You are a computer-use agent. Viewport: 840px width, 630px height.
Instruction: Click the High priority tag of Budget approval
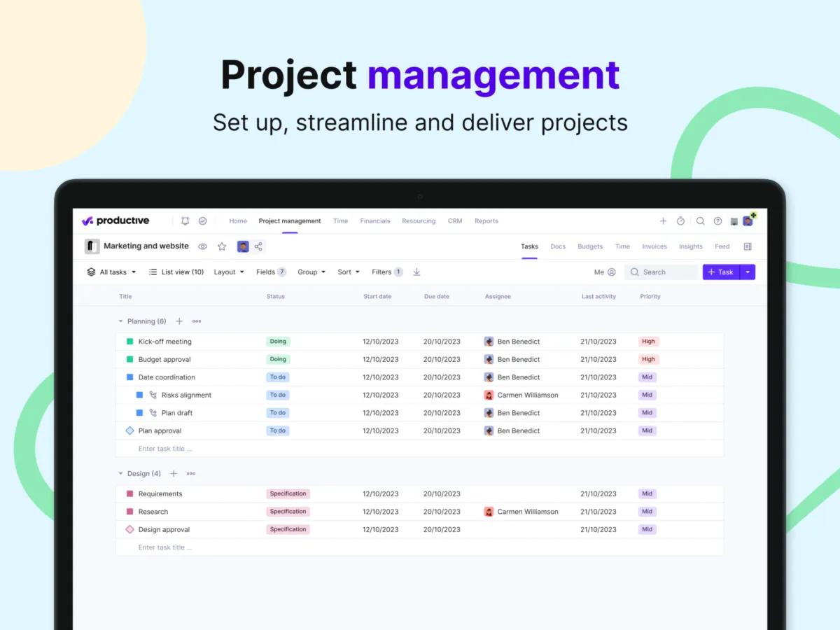(649, 359)
